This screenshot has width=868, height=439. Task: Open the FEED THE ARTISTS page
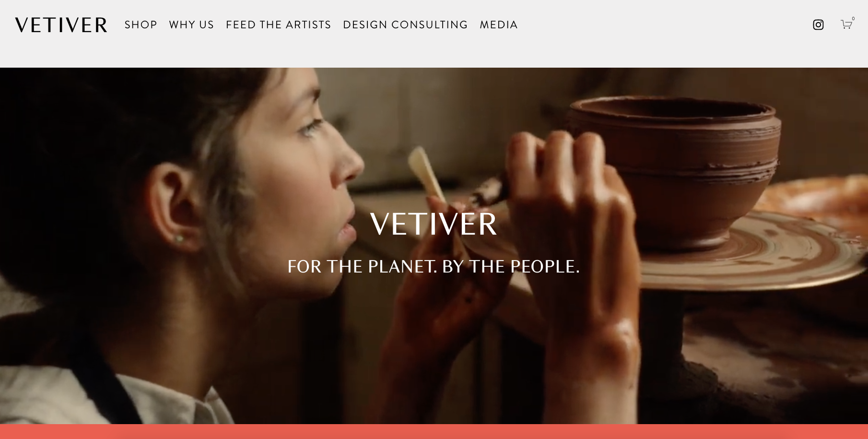[x=279, y=25]
